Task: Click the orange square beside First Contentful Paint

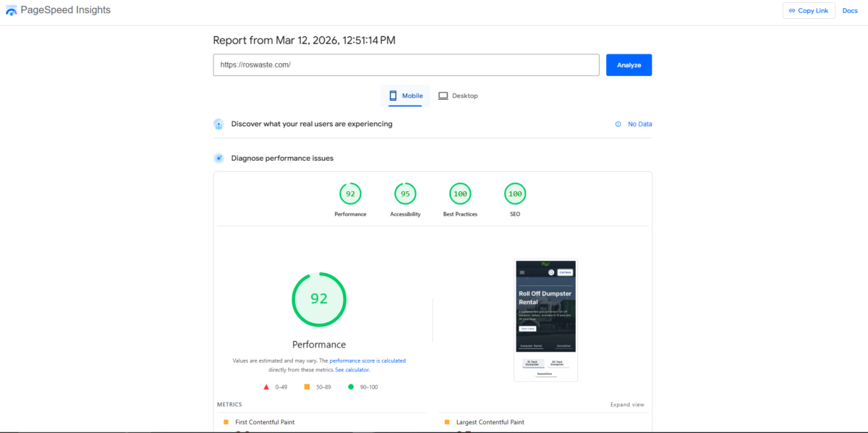Action: (224, 421)
